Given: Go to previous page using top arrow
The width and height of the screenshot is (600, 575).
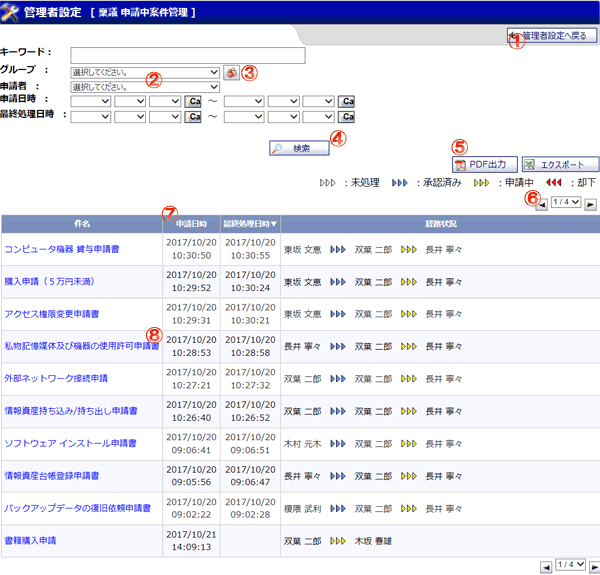Looking at the screenshot, I should click(541, 205).
